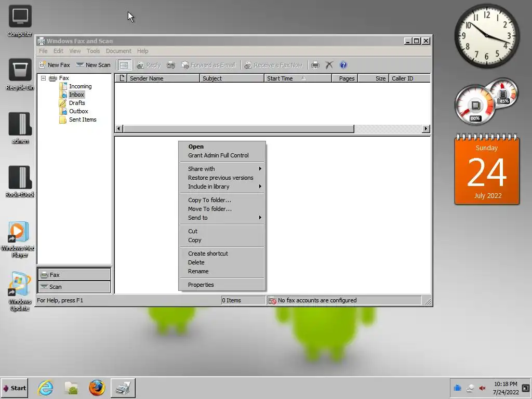Click the left scroll arrow of list

tap(119, 129)
